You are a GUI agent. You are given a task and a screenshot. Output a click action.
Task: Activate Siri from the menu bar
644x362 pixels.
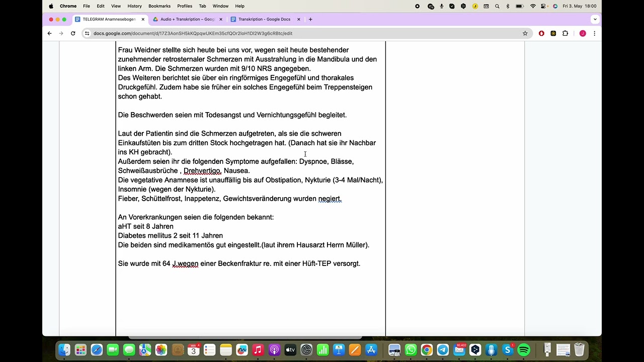tap(555, 6)
